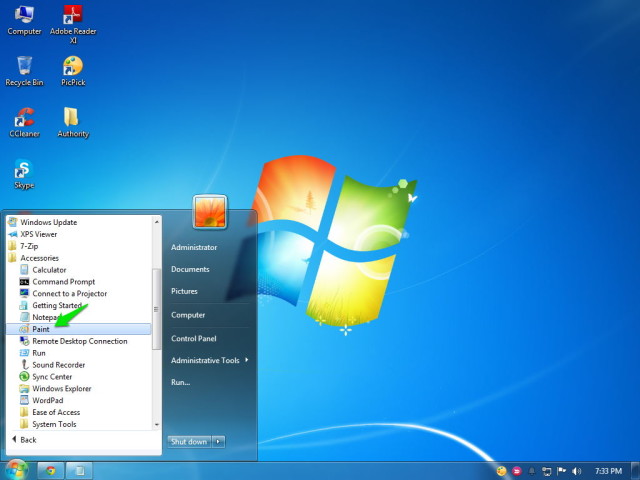Select the PicPick desktop shortcut
The image size is (640, 480).
click(x=73, y=71)
